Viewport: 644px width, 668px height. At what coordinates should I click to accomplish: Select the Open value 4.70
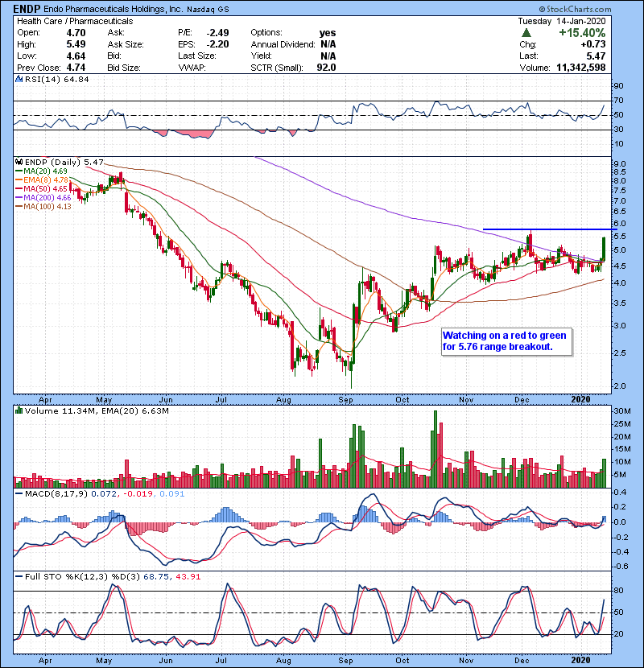pyautogui.click(x=76, y=33)
